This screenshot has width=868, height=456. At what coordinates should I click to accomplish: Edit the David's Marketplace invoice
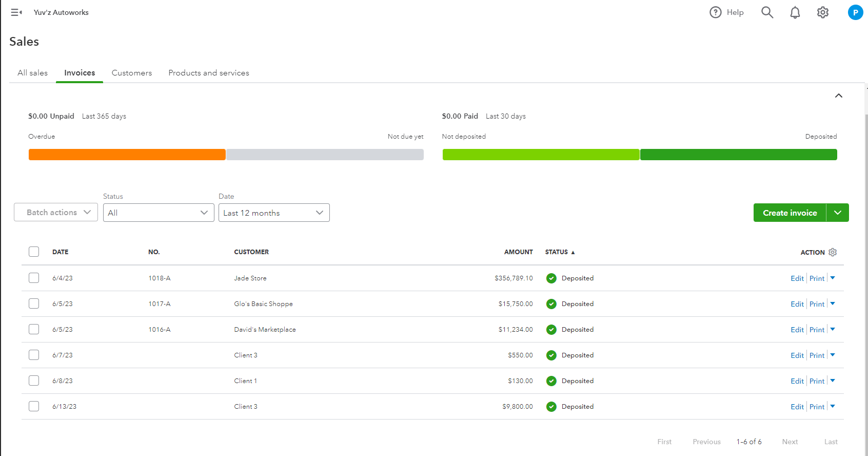click(797, 330)
